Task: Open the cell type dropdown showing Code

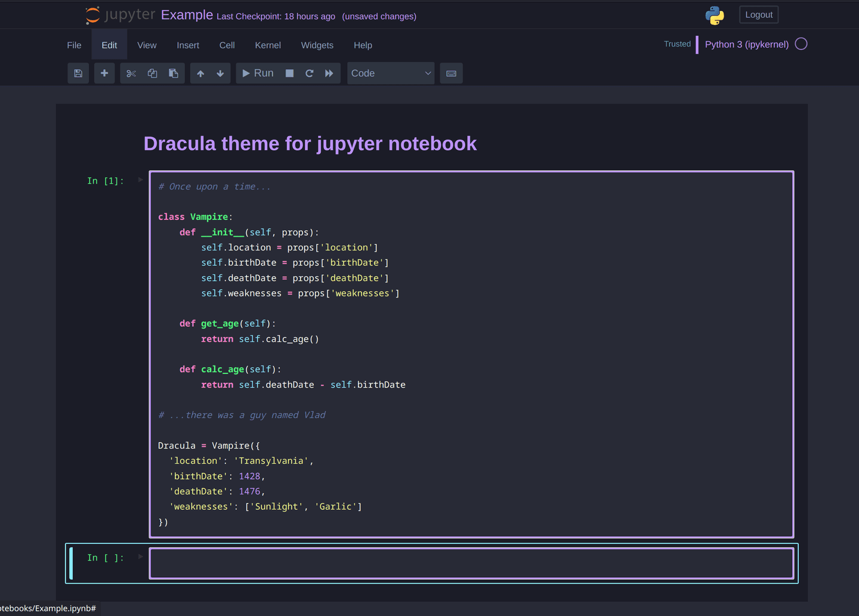Action: (391, 73)
